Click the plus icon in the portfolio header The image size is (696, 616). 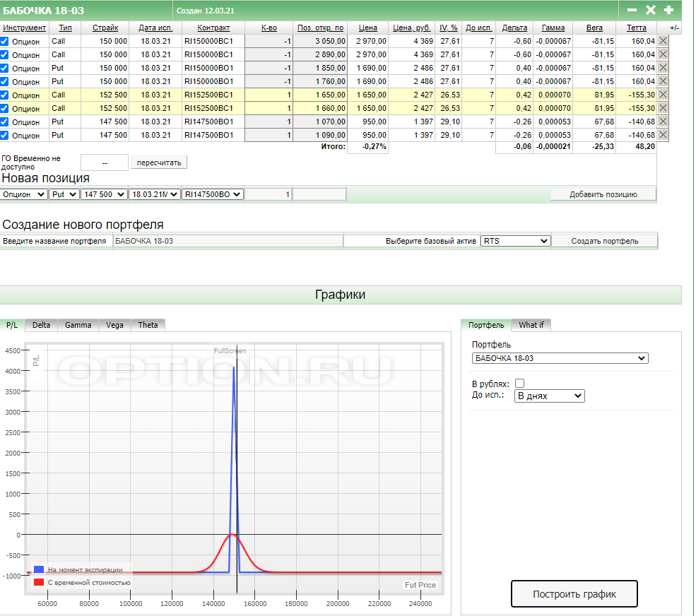coord(668,10)
